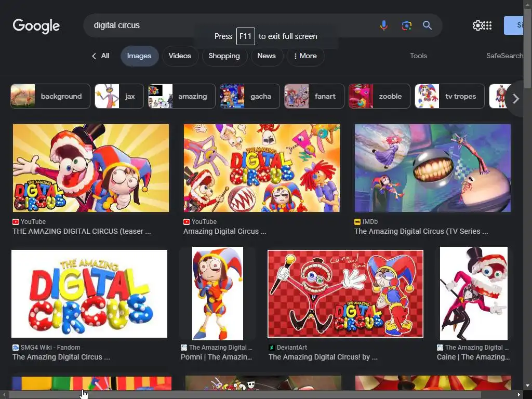Switch to the Videos tab
The height and width of the screenshot is (399, 532).
click(x=180, y=56)
